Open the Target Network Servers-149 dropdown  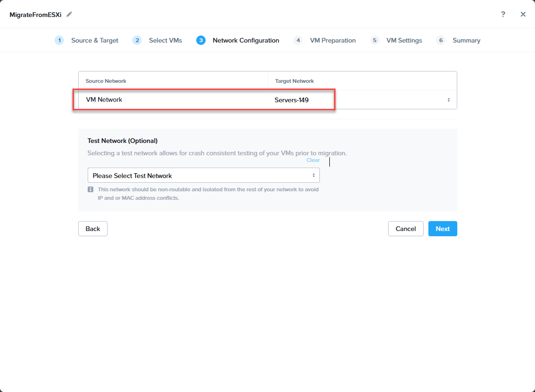tap(362, 100)
